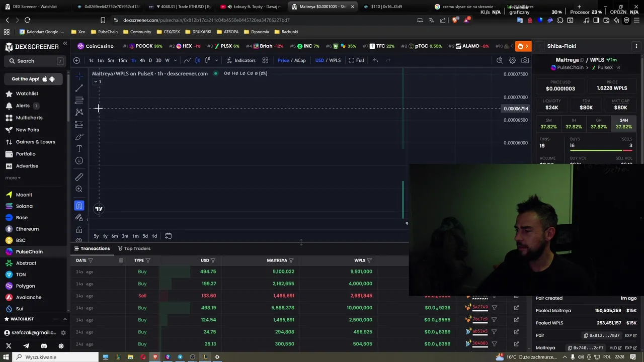
Task: Open explorer link for 498.19 buy row
Action: (516, 308)
